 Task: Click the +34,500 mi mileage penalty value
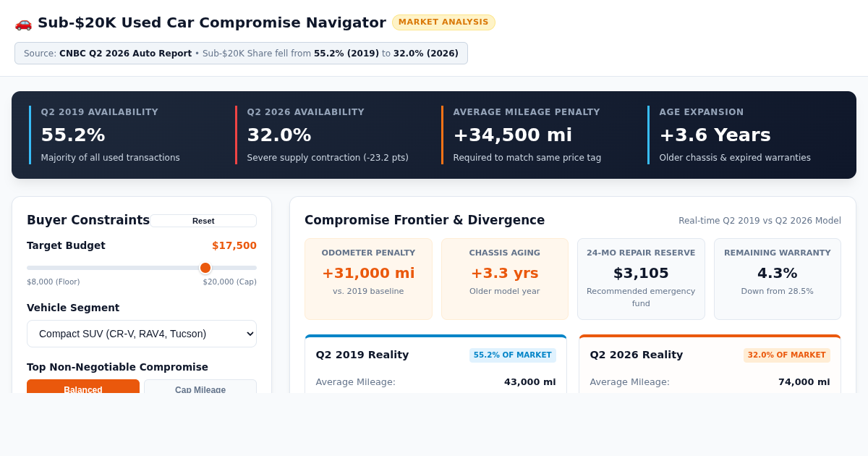[512, 135]
